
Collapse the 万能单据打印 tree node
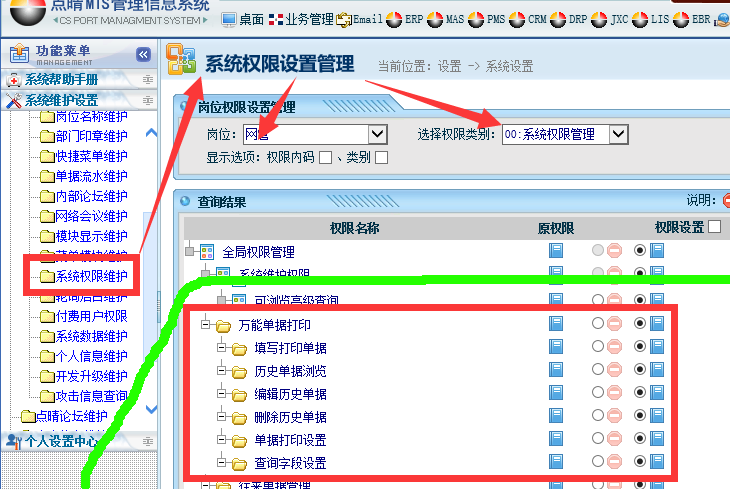205,325
